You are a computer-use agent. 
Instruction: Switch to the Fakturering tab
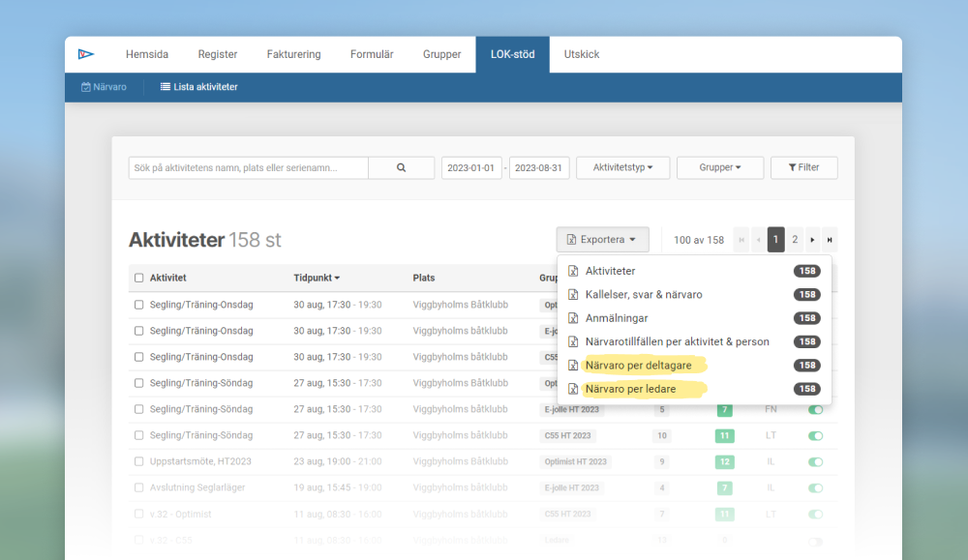click(x=293, y=54)
